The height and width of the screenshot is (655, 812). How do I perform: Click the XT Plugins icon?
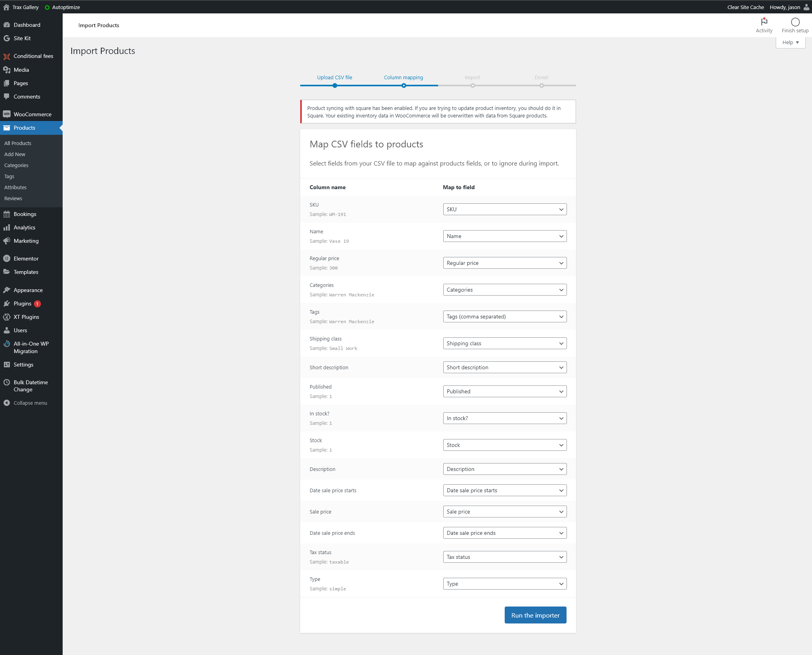pyautogui.click(x=7, y=317)
